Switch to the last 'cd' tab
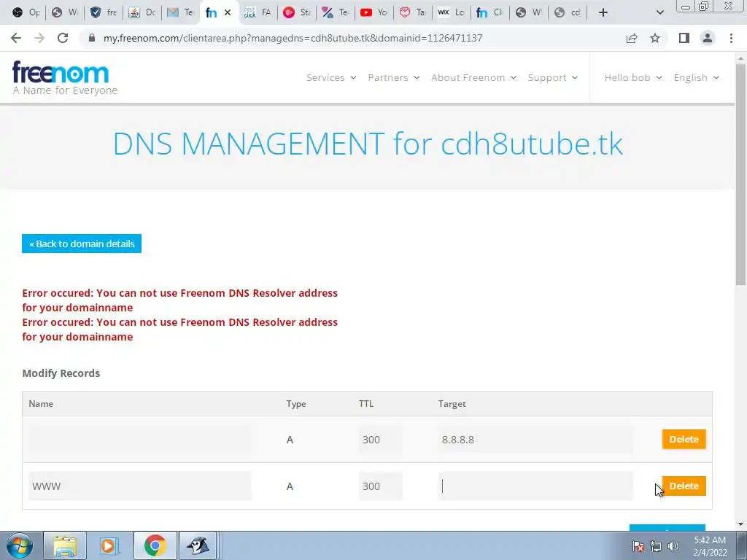747x560 pixels. click(x=567, y=12)
